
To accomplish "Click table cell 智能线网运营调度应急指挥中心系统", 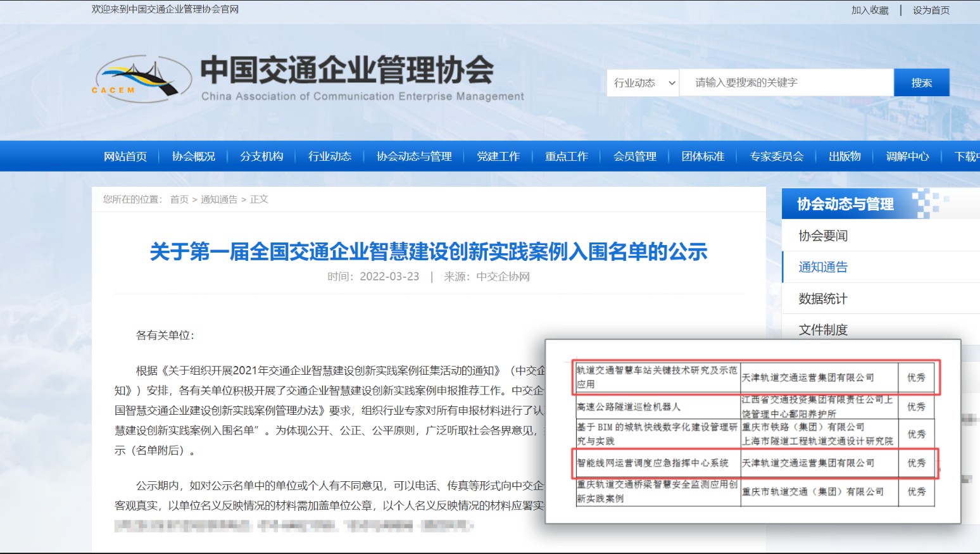I will tap(653, 463).
